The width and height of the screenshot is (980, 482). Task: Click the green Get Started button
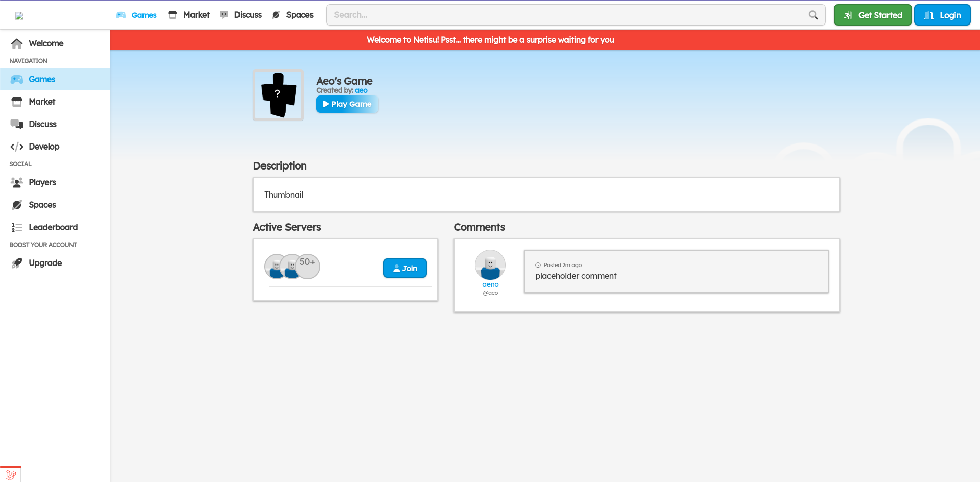872,15
